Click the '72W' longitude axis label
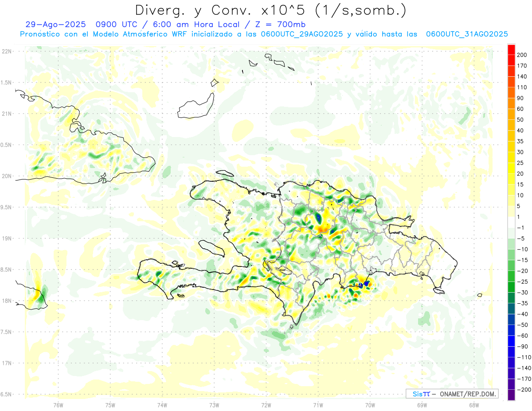Screen dimensions: 532x411 click(x=266, y=405)
